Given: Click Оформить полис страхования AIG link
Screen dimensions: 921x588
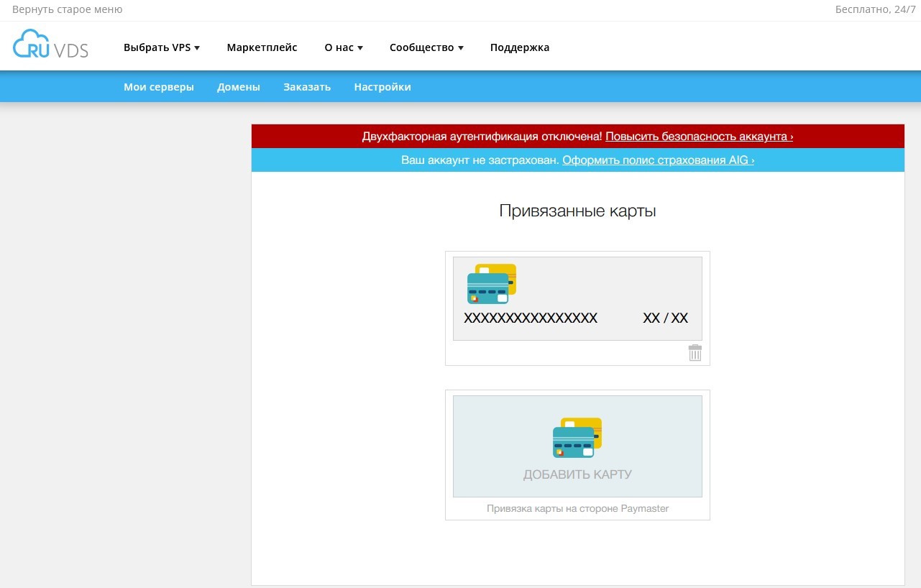Looking at the screenshot, I should click(659, 160).
